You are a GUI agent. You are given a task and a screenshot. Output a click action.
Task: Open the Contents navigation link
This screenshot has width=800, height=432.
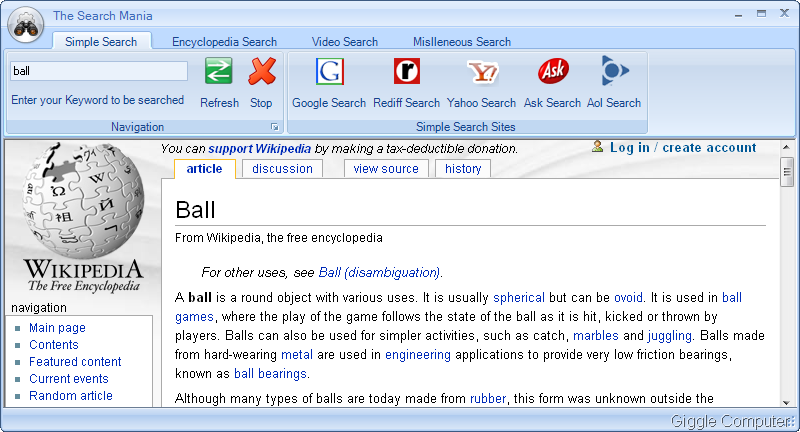54,345
